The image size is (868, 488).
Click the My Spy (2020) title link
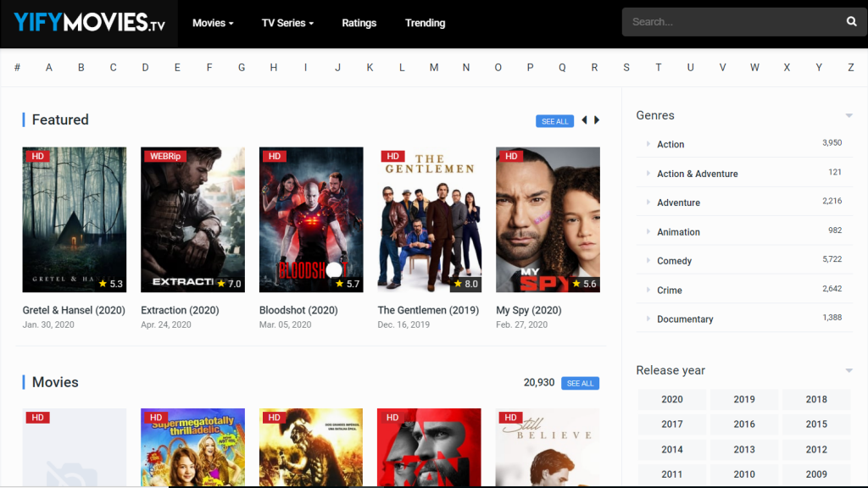click(x=529, y=310)
